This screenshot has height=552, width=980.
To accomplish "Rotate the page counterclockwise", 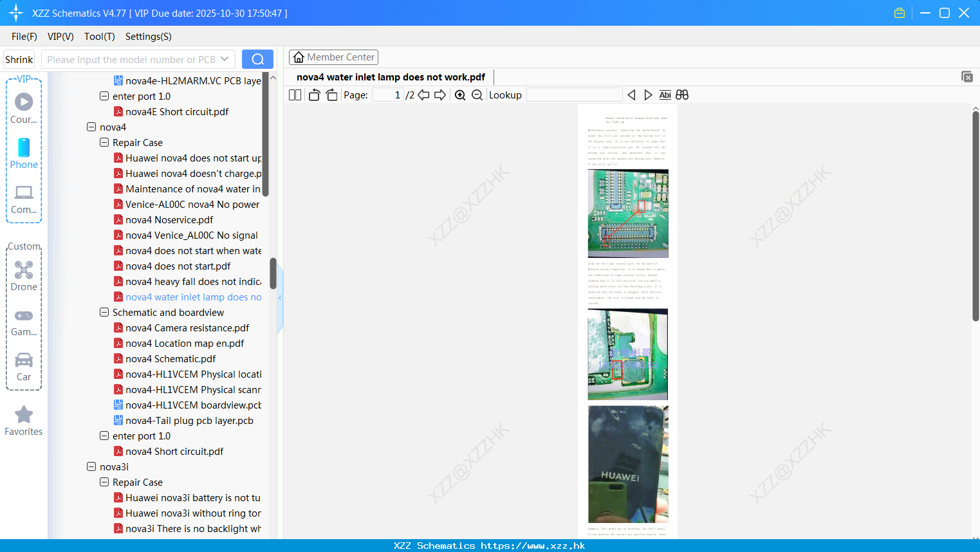I will click(x=314, y=95).
